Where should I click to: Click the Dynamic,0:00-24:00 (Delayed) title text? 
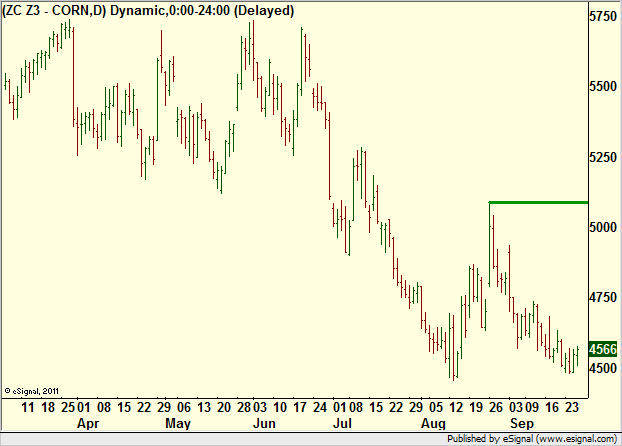[x=202, y=11]
